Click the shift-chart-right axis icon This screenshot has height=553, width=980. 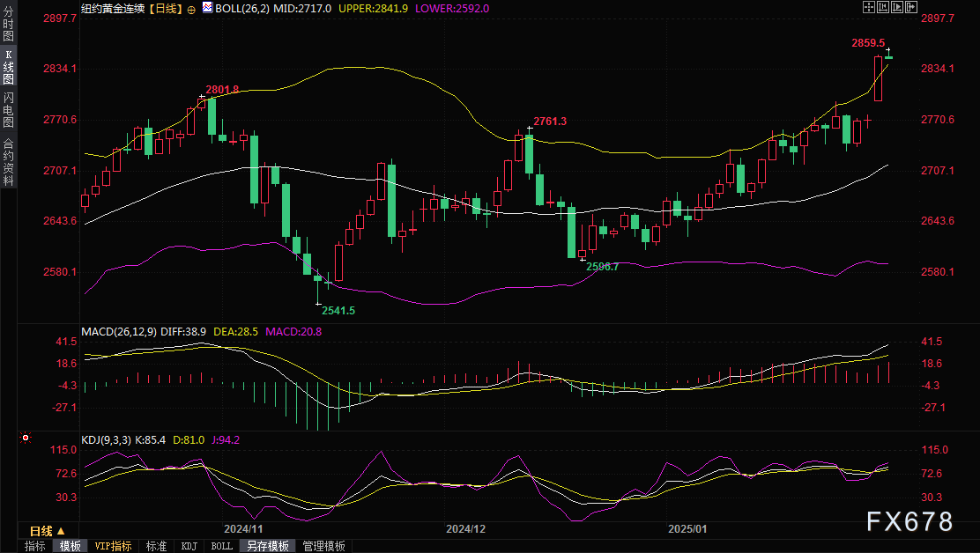tap(895, 7)
